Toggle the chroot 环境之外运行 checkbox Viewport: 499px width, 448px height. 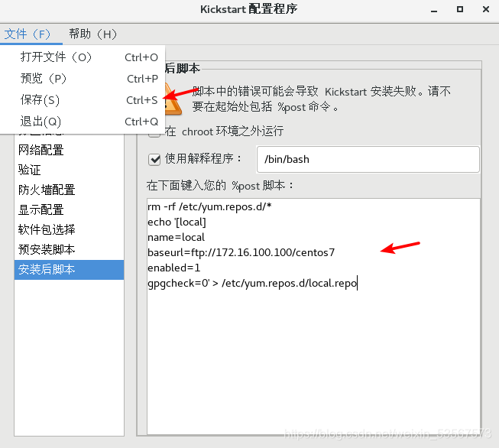point(154,135)
